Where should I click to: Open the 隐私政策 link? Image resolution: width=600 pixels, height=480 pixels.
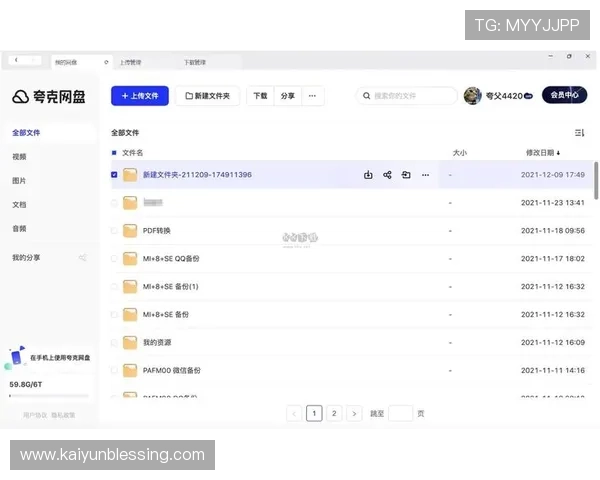coord(63,415)
